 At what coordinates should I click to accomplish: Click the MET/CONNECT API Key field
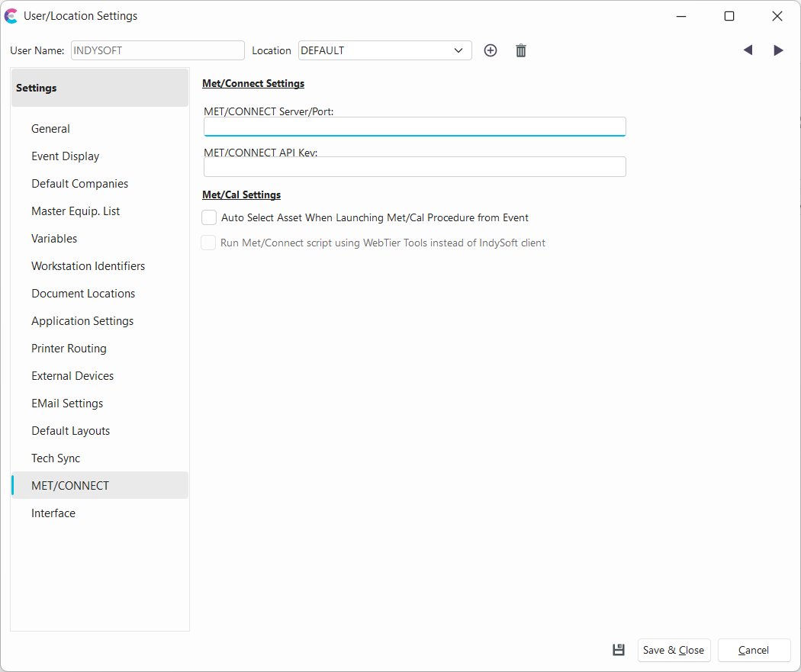(x=414, y=167)
